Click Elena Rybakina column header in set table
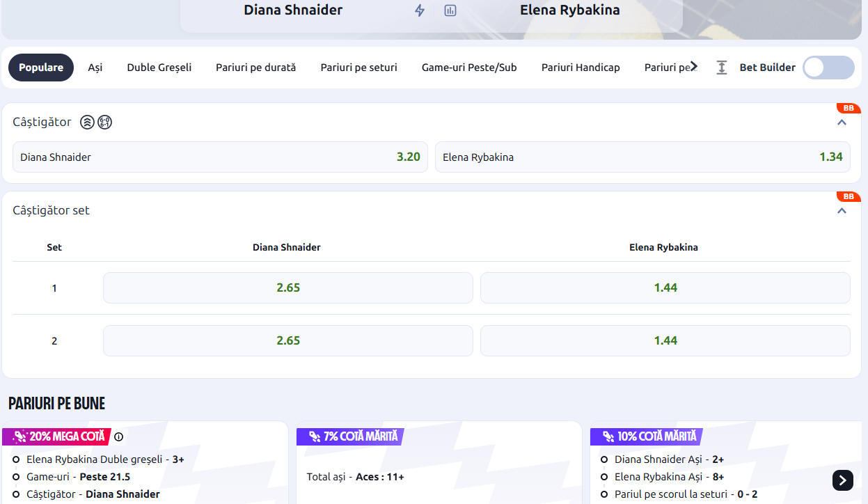The width and height of the screenshot is (868, 504). (x=664, y=247)
